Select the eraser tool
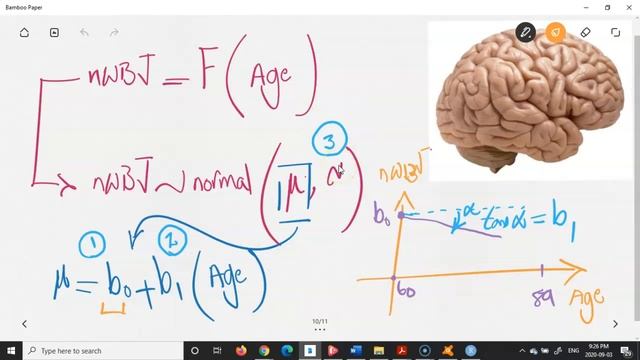Image resolution: width=640 pixels, height=360 pixels. pyautogui.click(x=585, y=32)
